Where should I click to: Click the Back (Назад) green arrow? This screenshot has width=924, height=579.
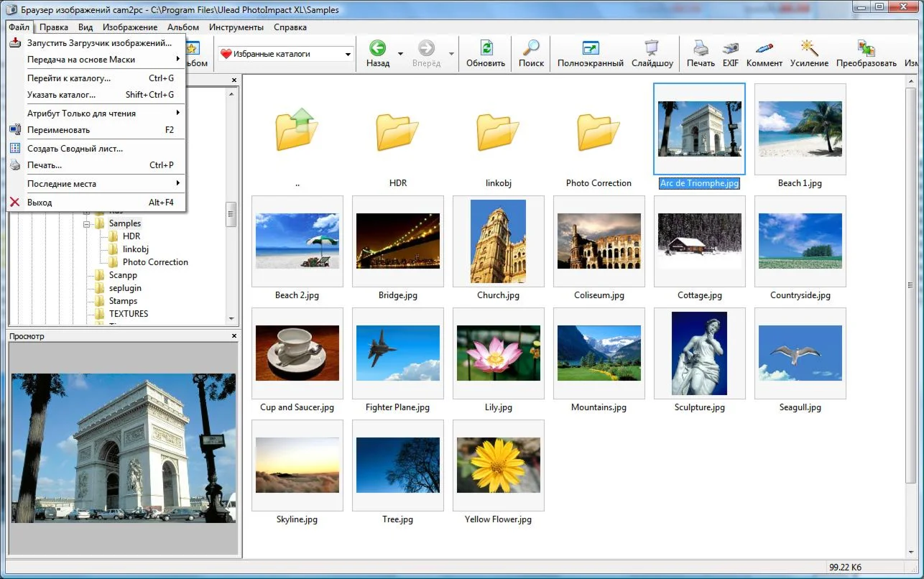tap(378, 49)
